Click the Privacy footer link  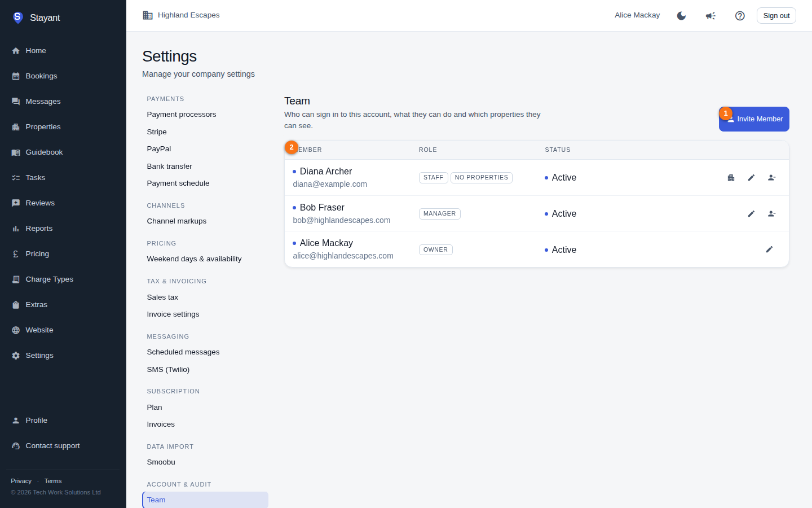click(x=21, y=481)
